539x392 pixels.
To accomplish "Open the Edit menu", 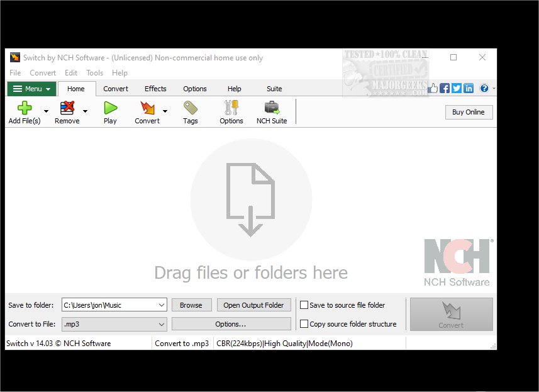I will click(71, 73).
